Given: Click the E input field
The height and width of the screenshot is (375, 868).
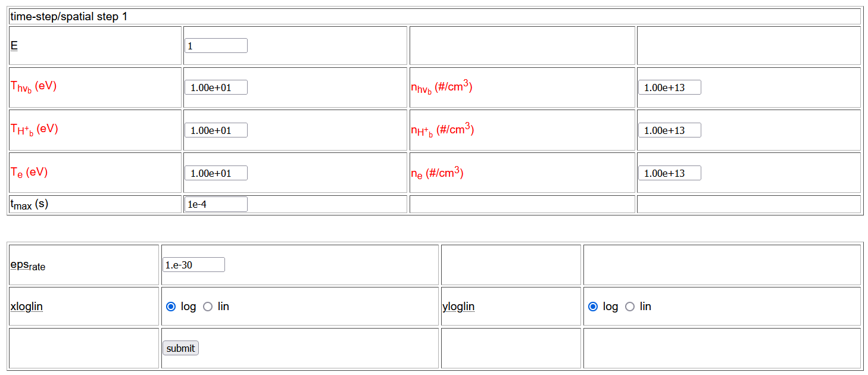Looking at the screenshot, I should pos(216,46).
